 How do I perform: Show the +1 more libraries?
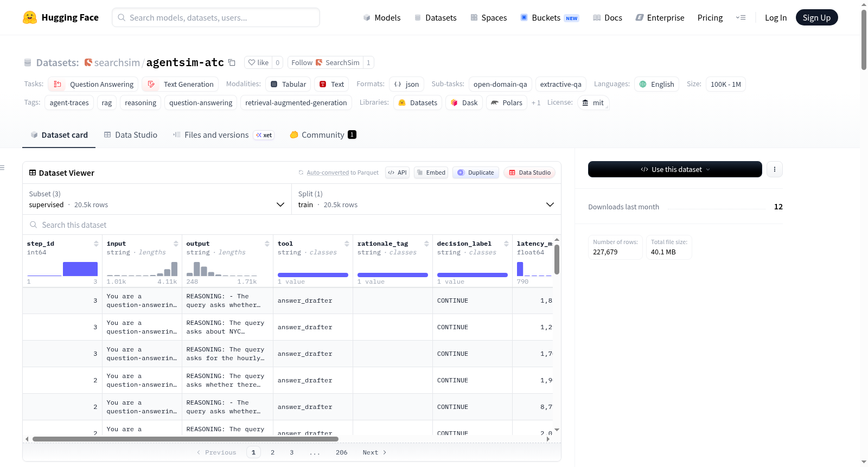(536, 103)
